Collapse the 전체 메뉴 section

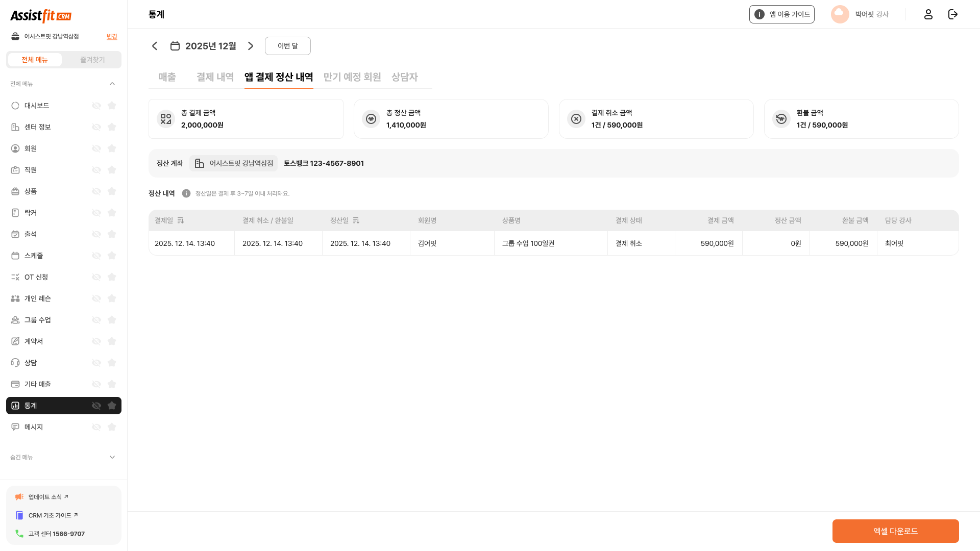(x=112, y=84)
